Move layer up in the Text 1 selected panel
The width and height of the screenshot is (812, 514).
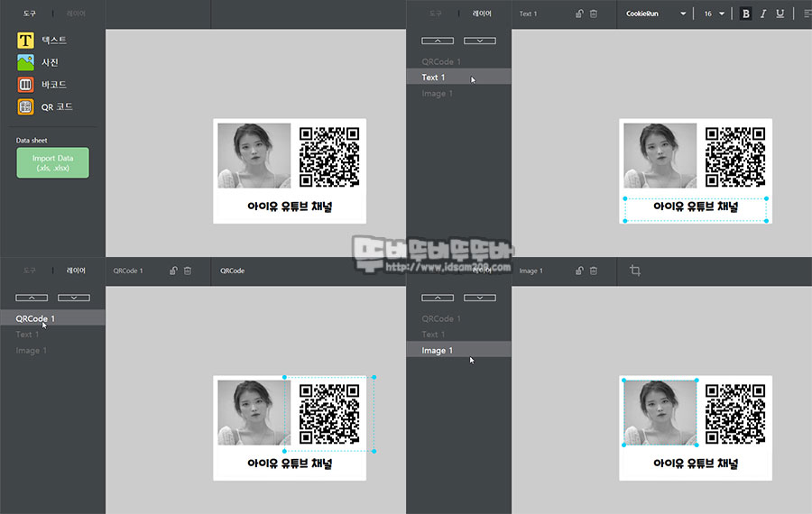[x=438, y=41]
